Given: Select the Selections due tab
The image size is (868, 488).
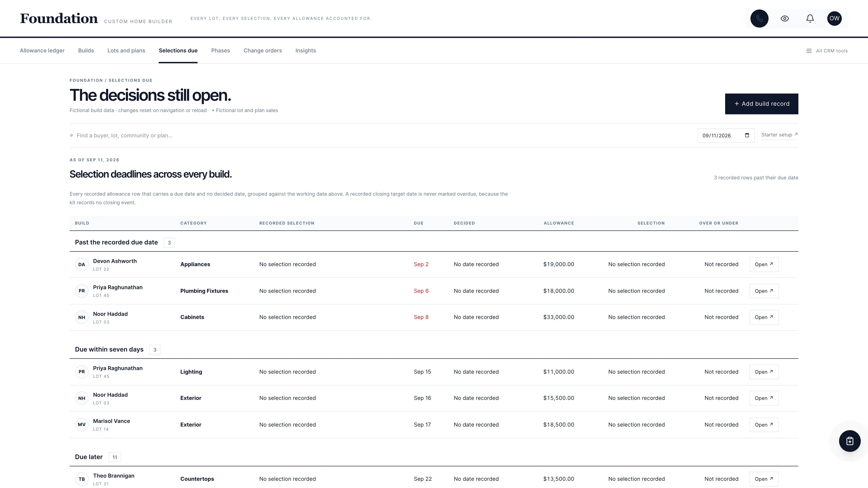Looking at the screenshot, I should 178,51.
